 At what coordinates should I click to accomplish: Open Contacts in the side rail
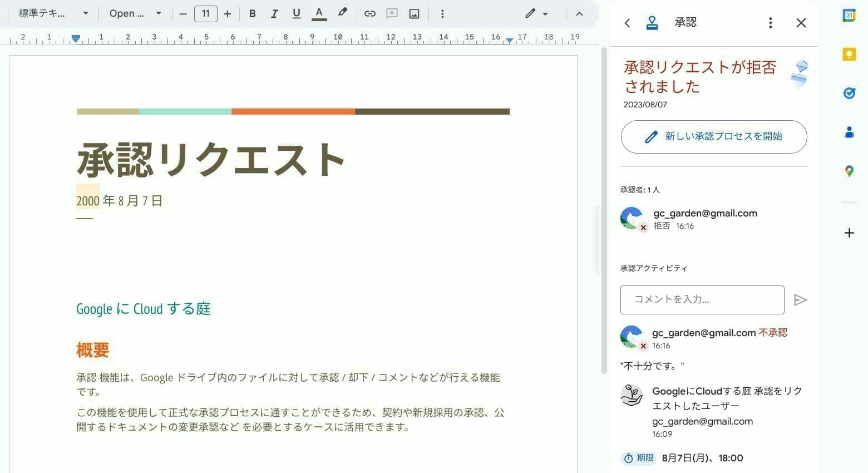coord(849,132)
